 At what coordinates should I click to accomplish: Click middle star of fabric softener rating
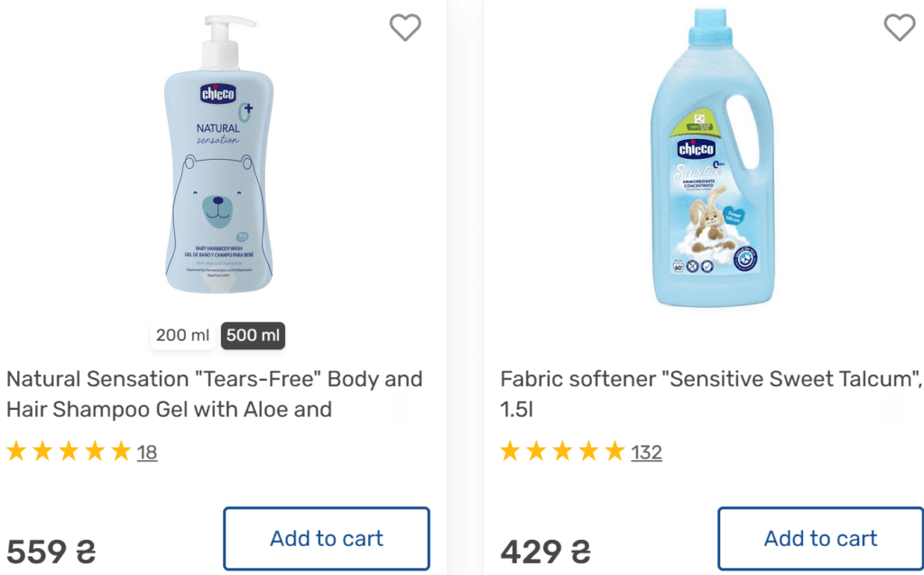coord(563,451)
